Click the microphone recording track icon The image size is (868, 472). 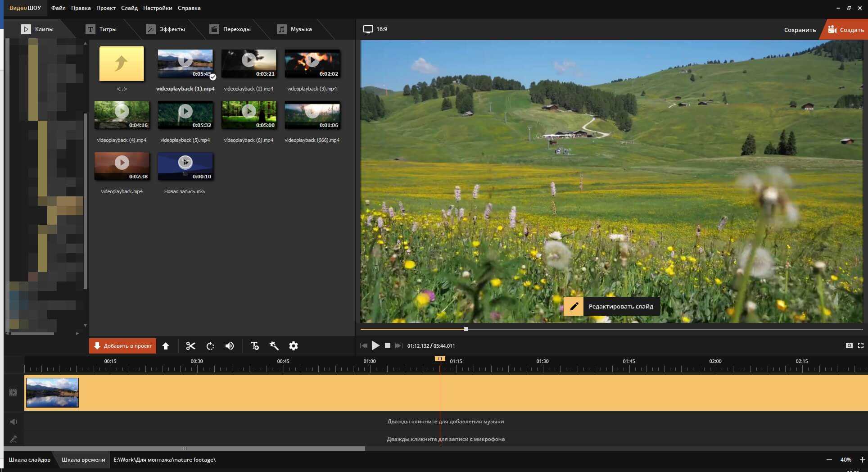click(14, 439)
